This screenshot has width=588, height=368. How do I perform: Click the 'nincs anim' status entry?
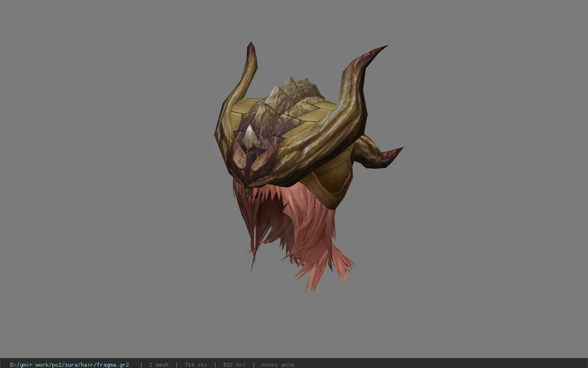click(x=278, y=365)
